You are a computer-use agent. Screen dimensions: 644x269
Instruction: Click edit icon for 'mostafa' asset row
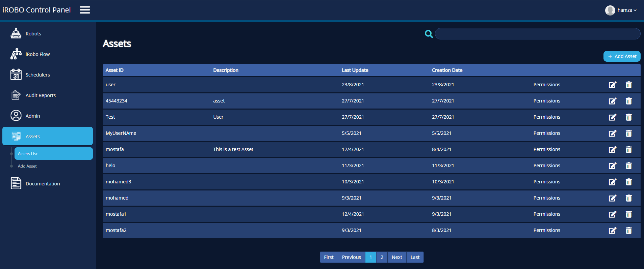coord(612,150)
